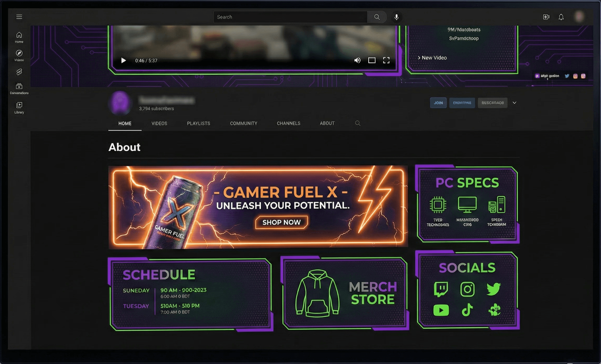The image size is (601, 364).
Task: Switch to the Videos tab
Action: 159,123
